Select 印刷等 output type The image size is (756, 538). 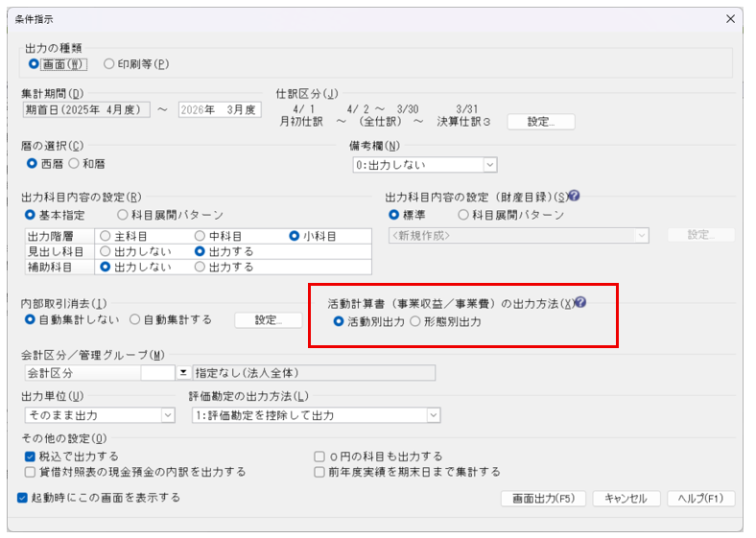point(108,64)
